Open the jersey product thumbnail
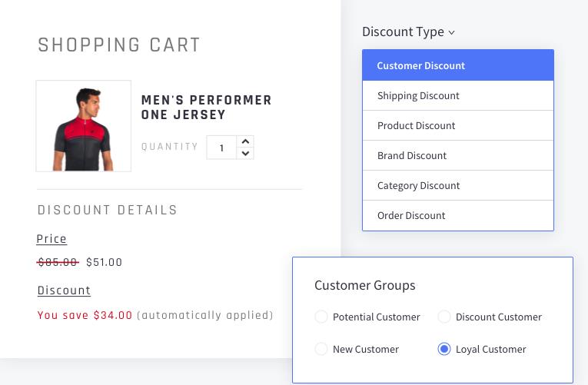 click(x=84, y=126)
